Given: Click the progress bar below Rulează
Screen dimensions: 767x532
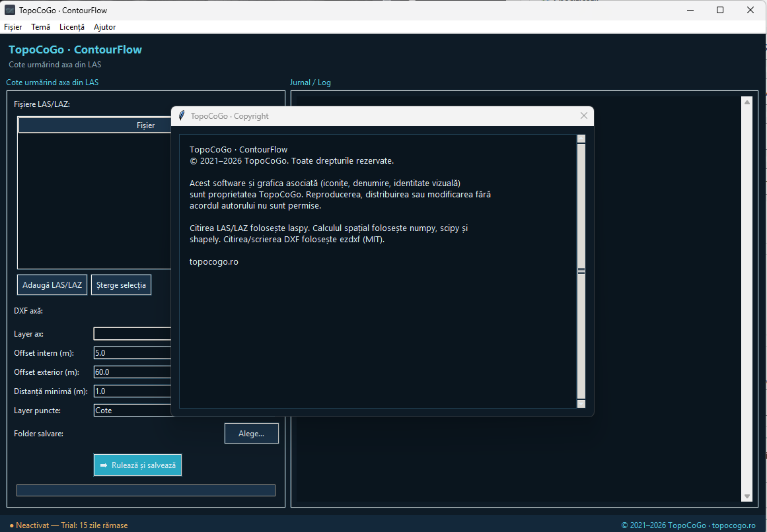Looking at the screenshot, I should [146, 490].
